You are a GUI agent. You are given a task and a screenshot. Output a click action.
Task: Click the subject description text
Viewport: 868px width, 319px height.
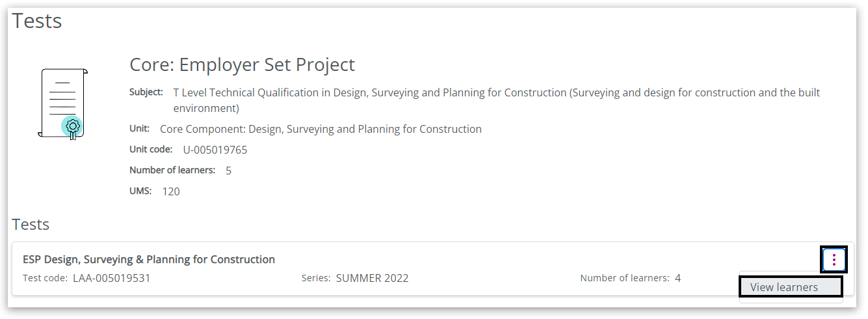pyautogui.click(x=496, y=93)
